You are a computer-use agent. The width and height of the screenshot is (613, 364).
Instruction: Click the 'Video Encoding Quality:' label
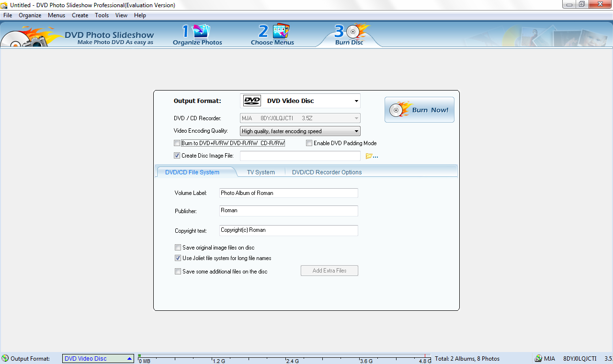click(201, 131)
